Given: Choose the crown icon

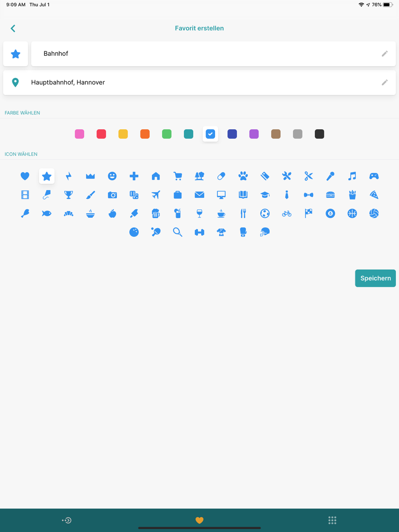Looking at the screenshot, I should 91,176.
